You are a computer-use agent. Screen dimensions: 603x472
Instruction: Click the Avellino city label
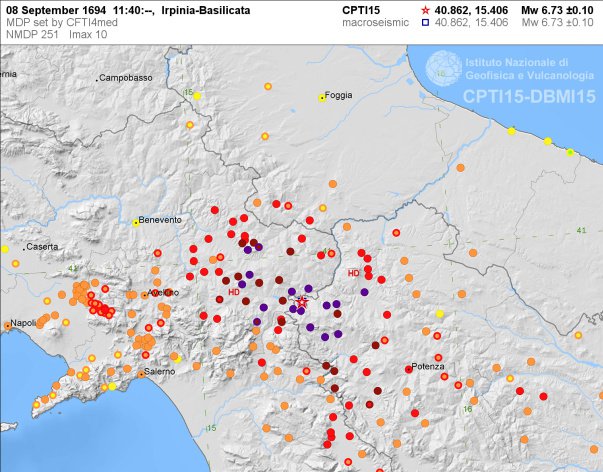pyautogui.click(x=163, y=292)
